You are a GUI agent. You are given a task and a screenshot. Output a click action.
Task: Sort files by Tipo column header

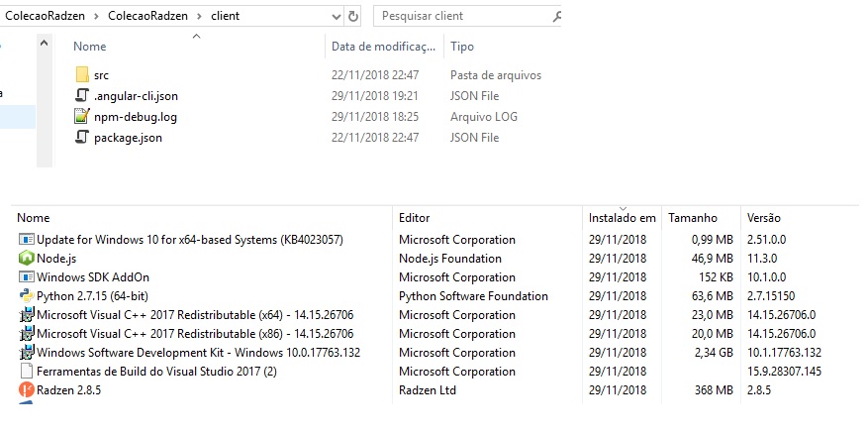(x=462, y=47)
